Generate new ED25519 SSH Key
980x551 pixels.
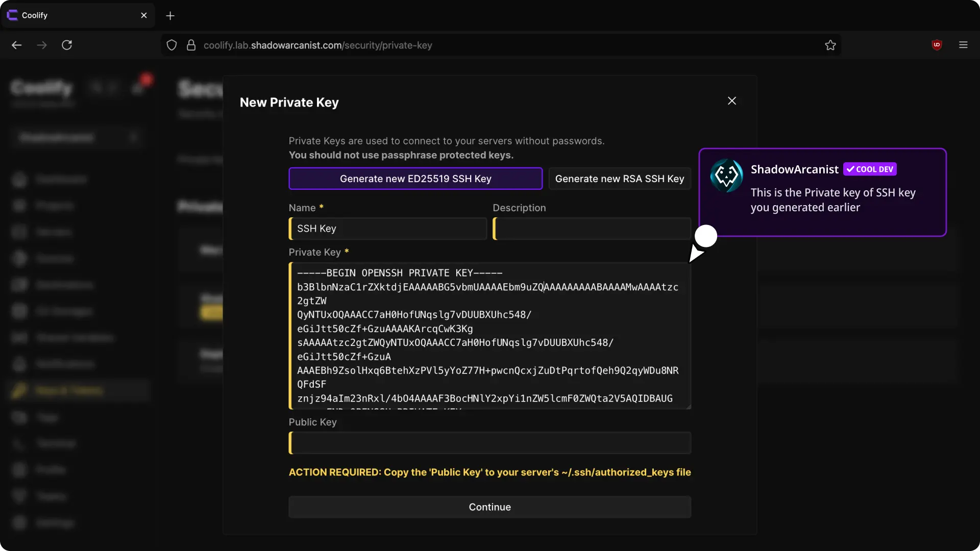415,179
